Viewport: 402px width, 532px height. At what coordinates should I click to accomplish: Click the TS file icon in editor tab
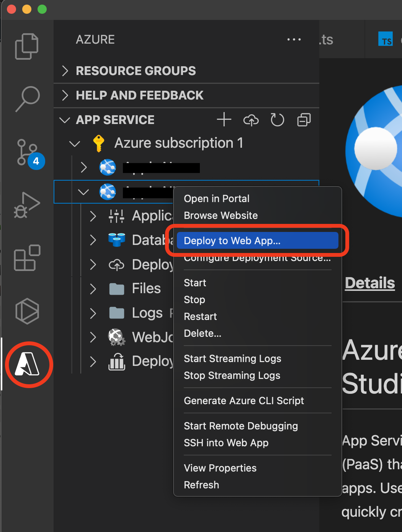pos(386,39)
